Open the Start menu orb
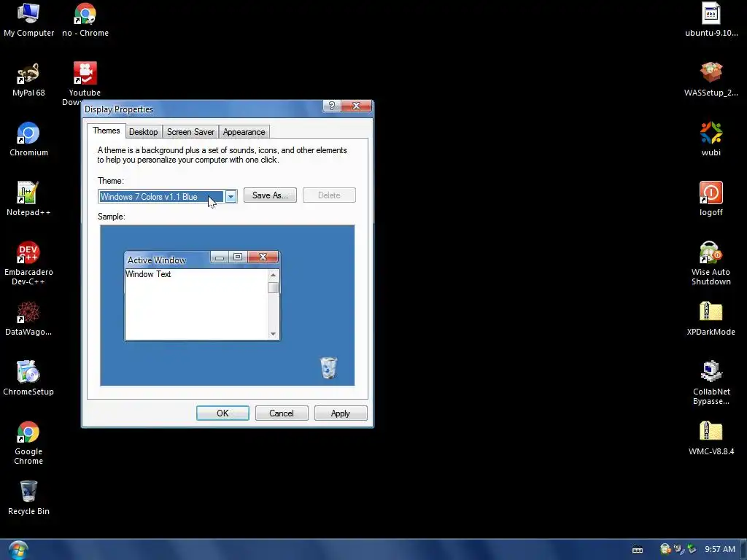 [18, 550]
